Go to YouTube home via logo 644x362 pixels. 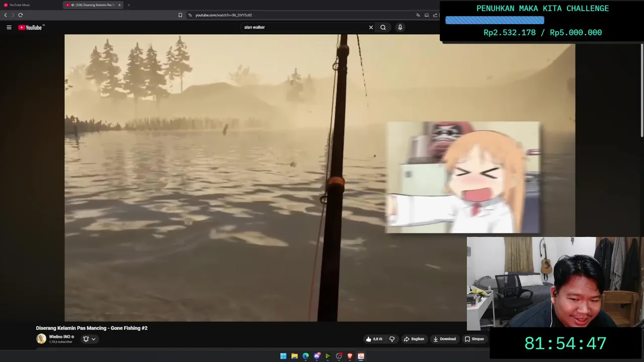tap(31, 27)
